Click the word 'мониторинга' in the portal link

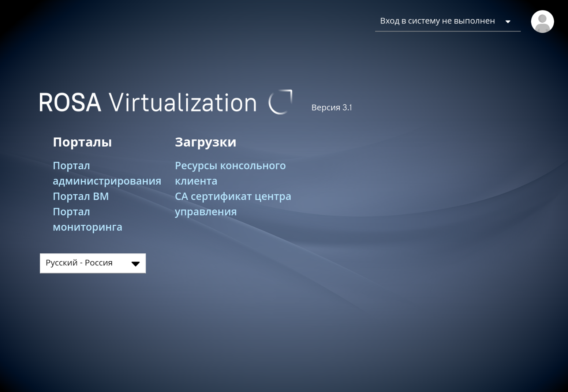tap(87, 227)
